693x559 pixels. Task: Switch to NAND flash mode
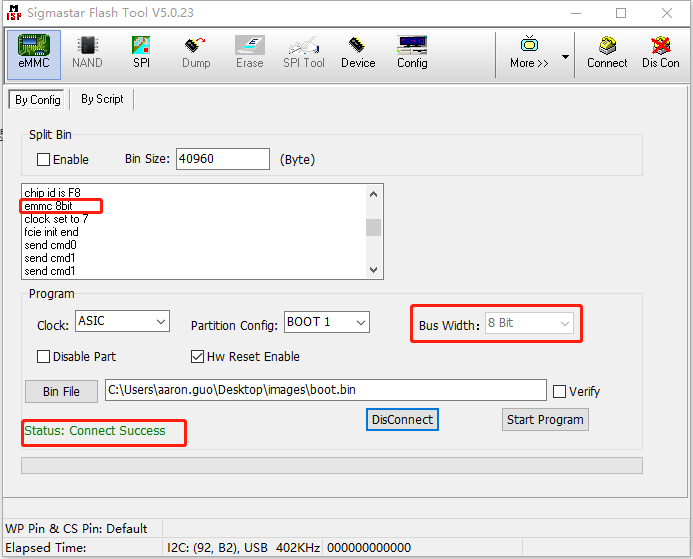87,52
